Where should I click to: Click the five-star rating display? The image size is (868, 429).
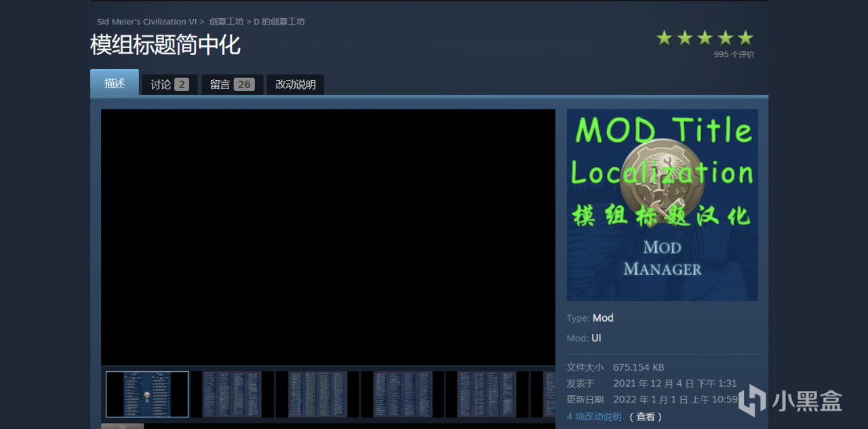point(705,38)
